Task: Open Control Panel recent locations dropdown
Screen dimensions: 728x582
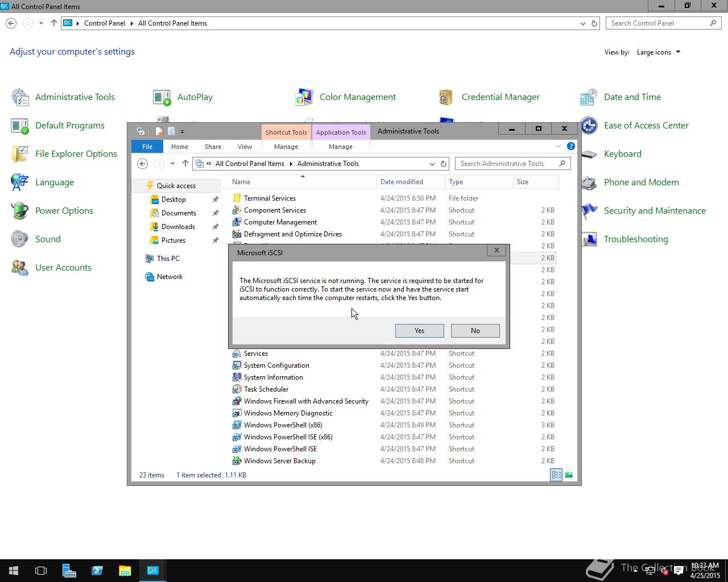Action: pos(41,23)
